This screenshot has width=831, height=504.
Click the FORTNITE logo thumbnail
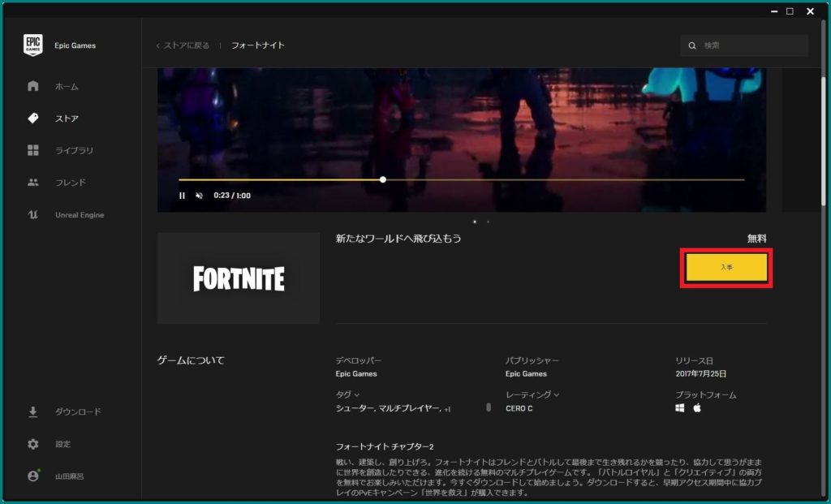pyautogui.click(x=239, y=278)
